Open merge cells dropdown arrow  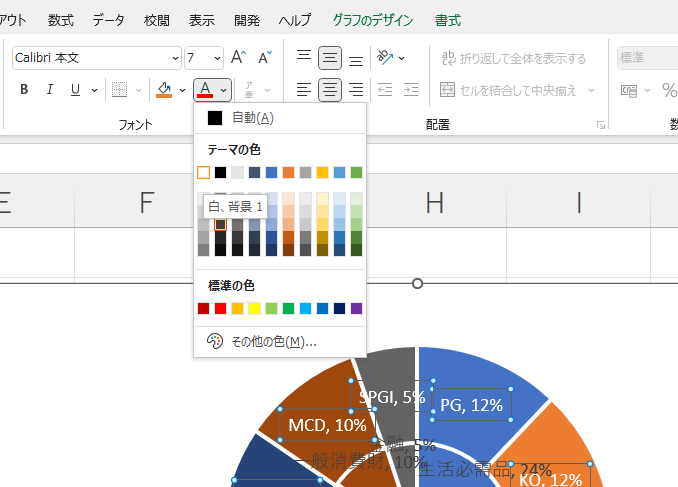click(x=591, y=90)
